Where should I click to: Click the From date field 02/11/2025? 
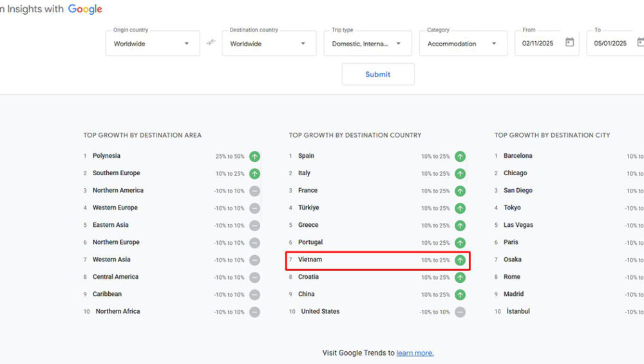pos(539,44)
